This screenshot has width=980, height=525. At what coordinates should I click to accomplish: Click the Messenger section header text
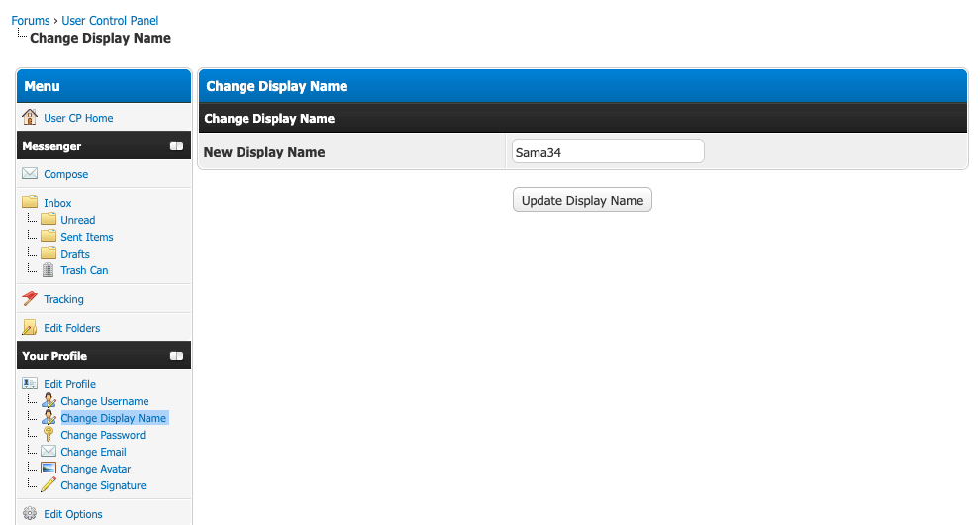tap(51, 146)
